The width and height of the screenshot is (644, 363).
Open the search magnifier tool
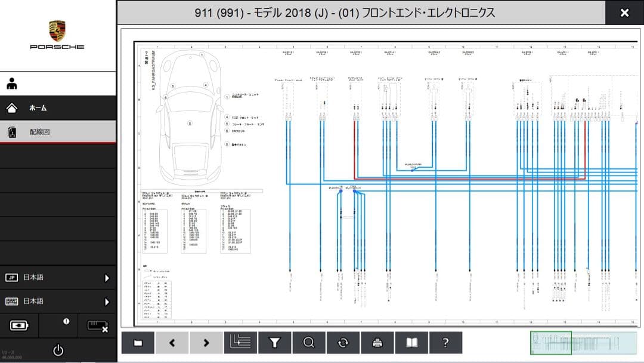coord(309,342)
